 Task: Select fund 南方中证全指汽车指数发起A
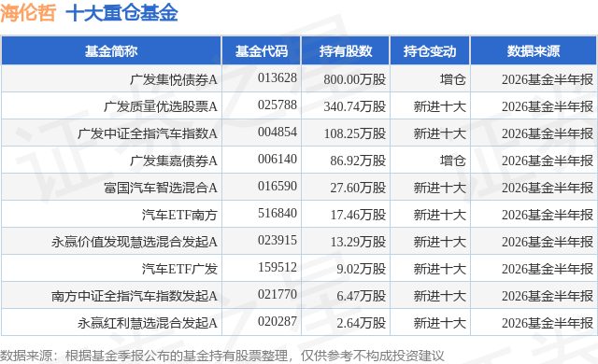coord(135,296)
